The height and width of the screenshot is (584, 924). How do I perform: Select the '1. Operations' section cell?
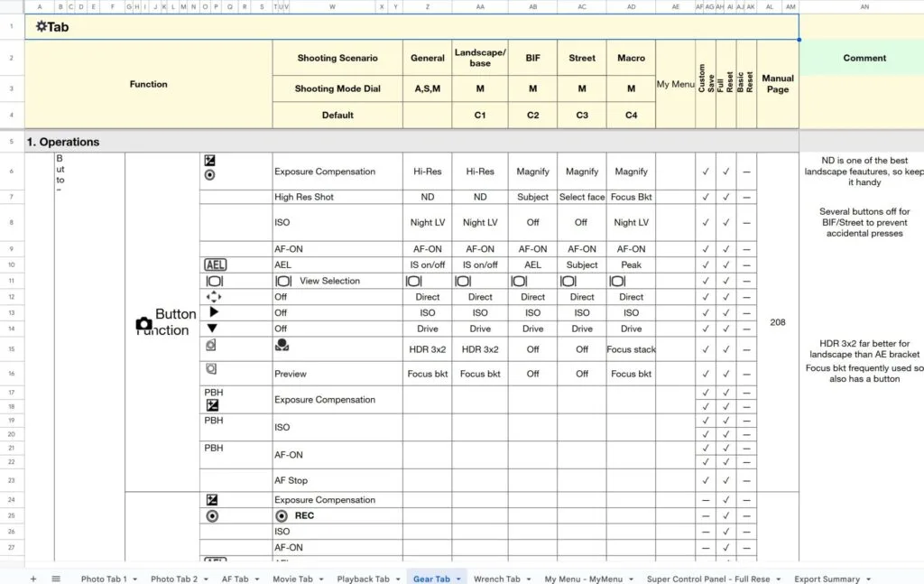[x=411, y=142]
